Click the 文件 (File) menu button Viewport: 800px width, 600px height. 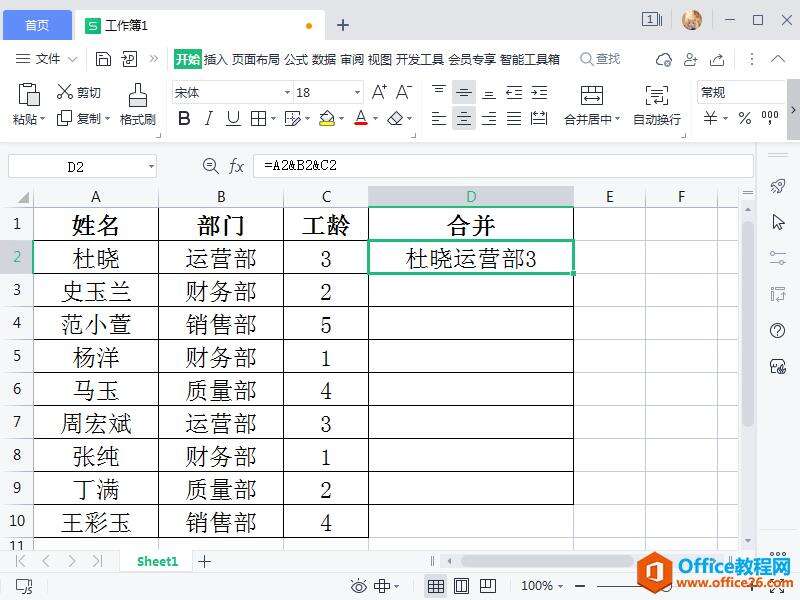click(x=40, y=59)
